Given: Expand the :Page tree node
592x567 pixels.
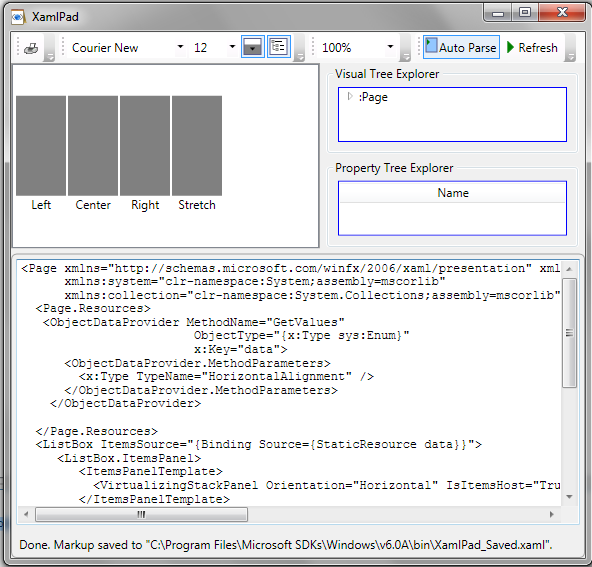Looking at the screenshot, I should click(350, 97).
